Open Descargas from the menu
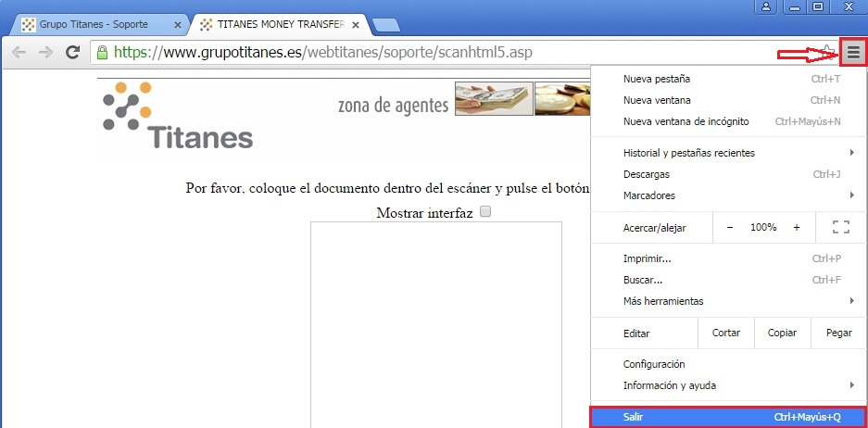 click(728, 174)
